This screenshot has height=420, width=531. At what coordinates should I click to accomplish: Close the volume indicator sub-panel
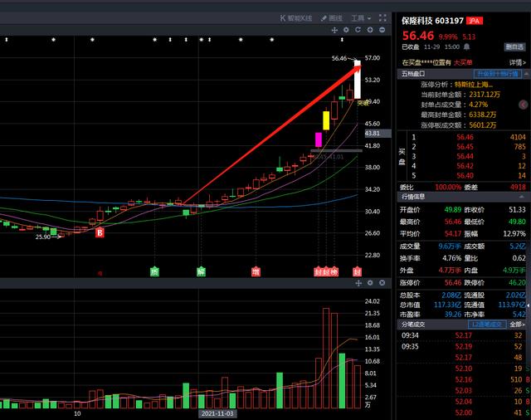pos(382,282)
